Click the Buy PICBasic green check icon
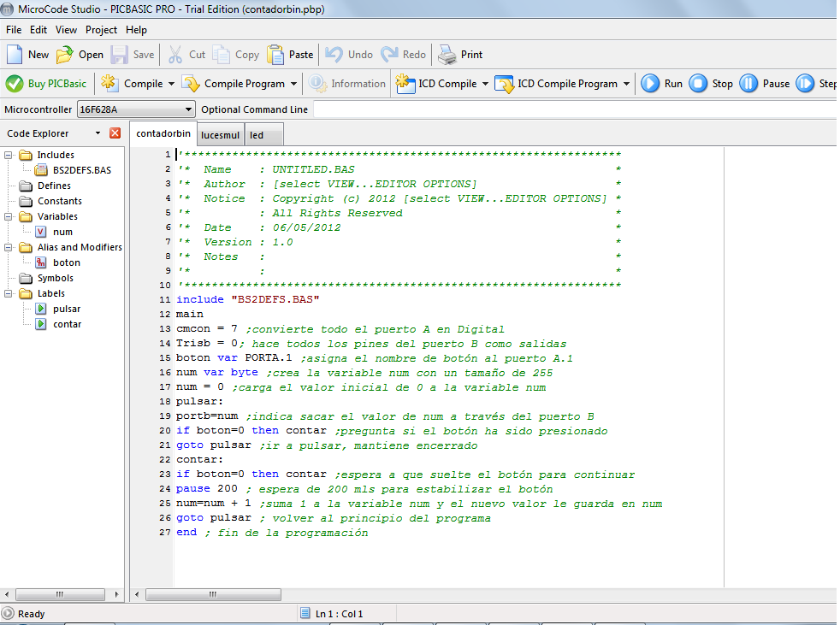 (15, 84)
